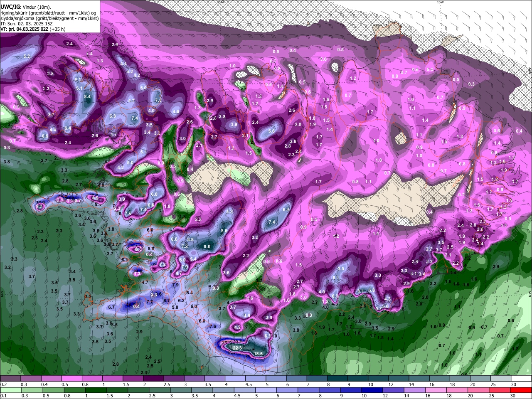Click the '0.1' label in the lower legend
This screenshot has height=399, width=532.
(3, 396)
